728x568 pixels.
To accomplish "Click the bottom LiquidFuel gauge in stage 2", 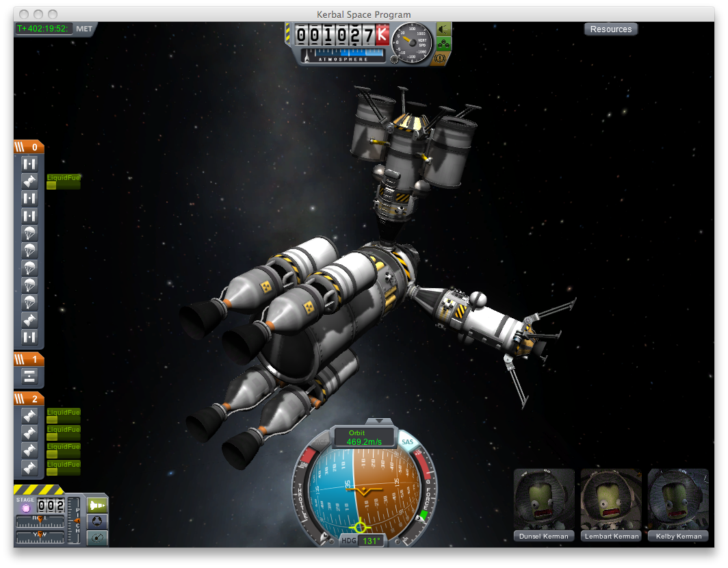I will pos(63,468).
